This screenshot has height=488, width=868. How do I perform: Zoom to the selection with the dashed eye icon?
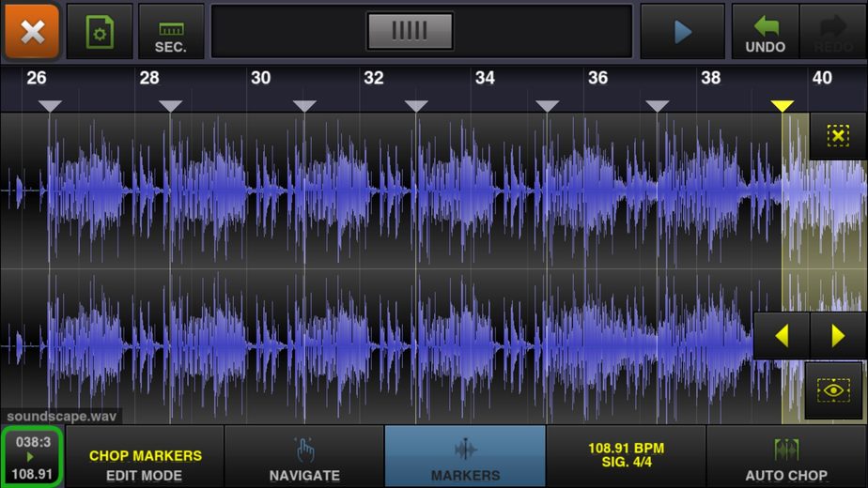[833, 390]
